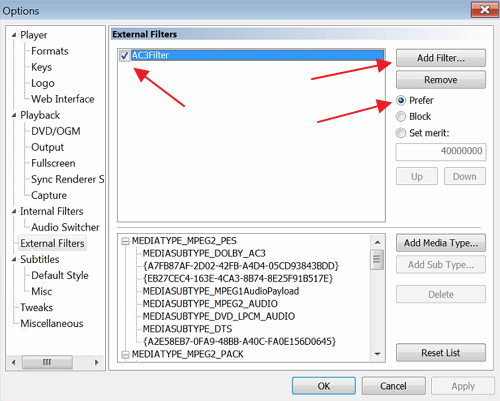This screenshot has width=500, height=401.
Task: Collapse the MEDIATYPE_MPEG2_PACK node
Action: click(125, 355)
